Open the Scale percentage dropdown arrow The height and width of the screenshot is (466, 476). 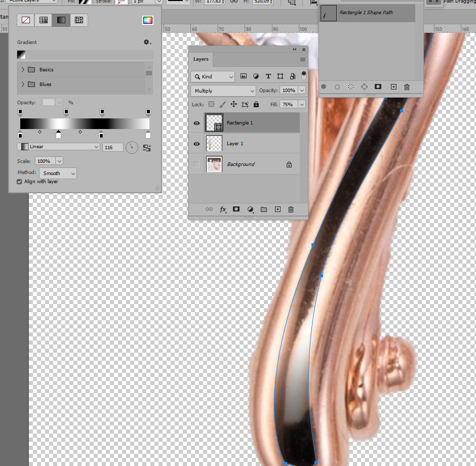[59, 161]
